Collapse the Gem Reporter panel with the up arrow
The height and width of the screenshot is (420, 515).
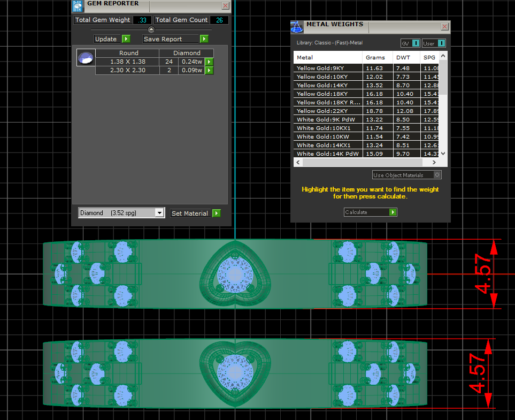(151, 29)
